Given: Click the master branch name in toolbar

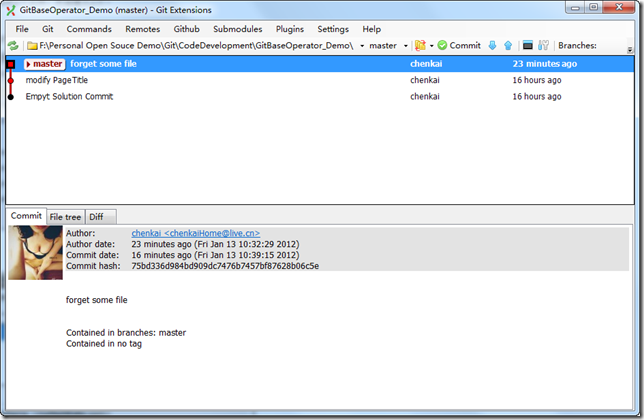Looking at the screenshot, I should pyautogui.click(x=383, y=46).
